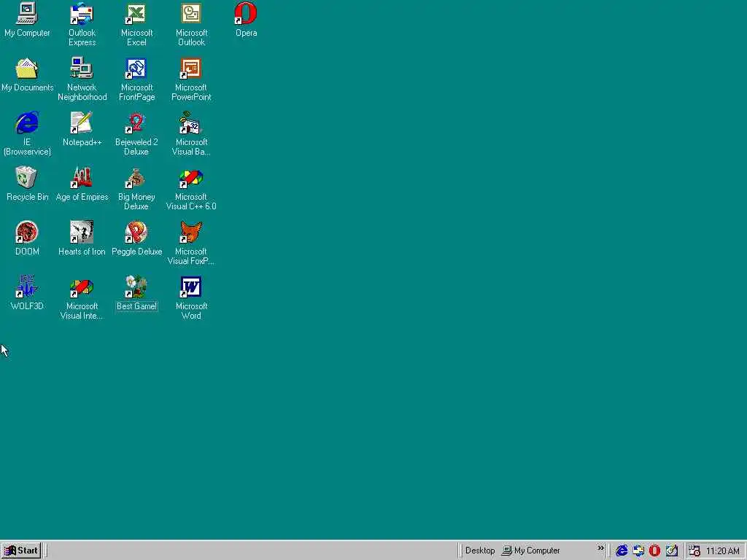Click the Desktop toolbar label
The width and height of the screenshot is (747, 560).
coord(480,551)
